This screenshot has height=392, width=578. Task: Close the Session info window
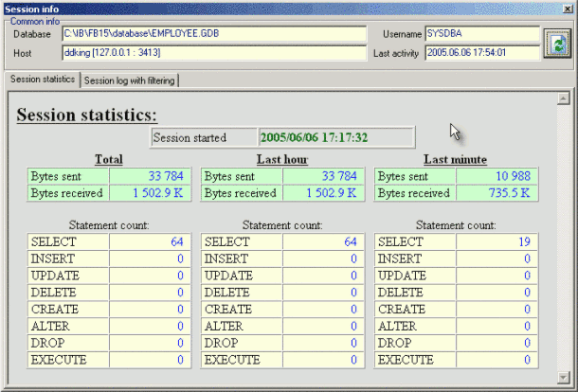pos(567,8)
